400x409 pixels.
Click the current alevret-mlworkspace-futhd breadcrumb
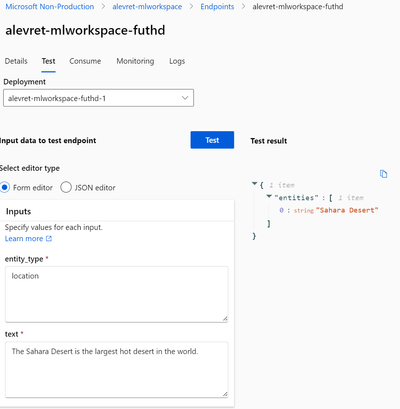click(x=298, y=7)
